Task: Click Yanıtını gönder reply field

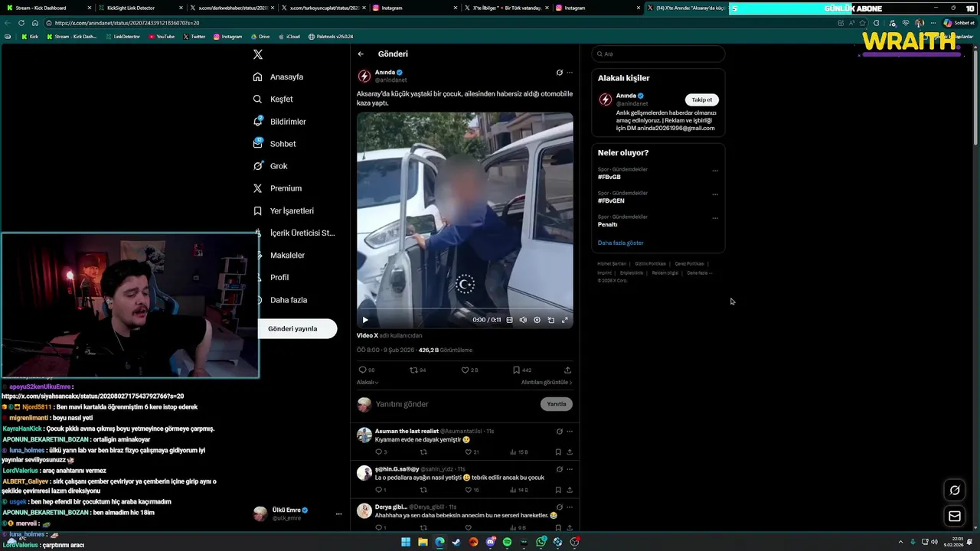Action: click(456, 404)
